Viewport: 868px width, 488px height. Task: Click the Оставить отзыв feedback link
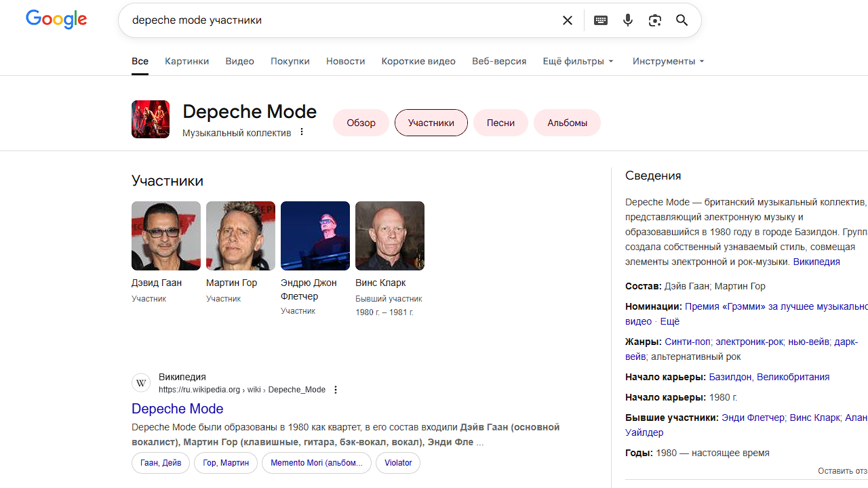(843, 471)
